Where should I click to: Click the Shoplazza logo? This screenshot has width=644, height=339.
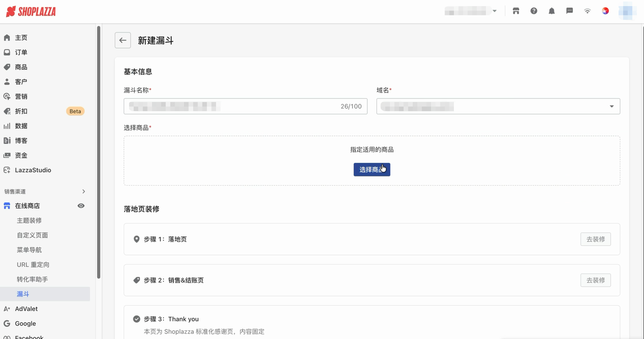(x=31, y=11)
